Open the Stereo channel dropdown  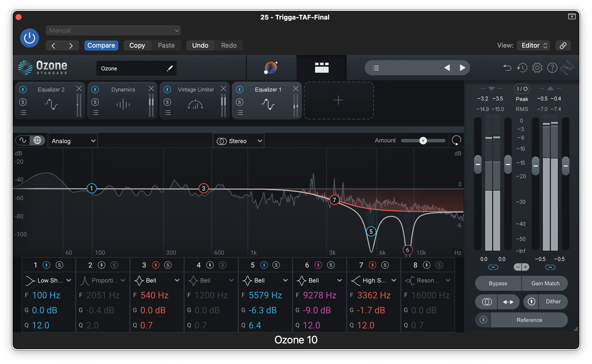click(239, 141)
